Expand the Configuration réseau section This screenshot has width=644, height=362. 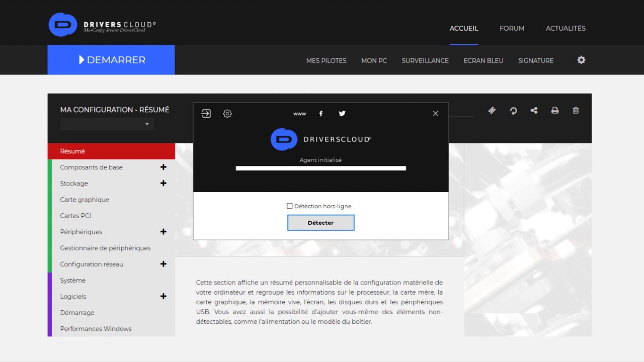pyautogui.click(x=163, y=264)
